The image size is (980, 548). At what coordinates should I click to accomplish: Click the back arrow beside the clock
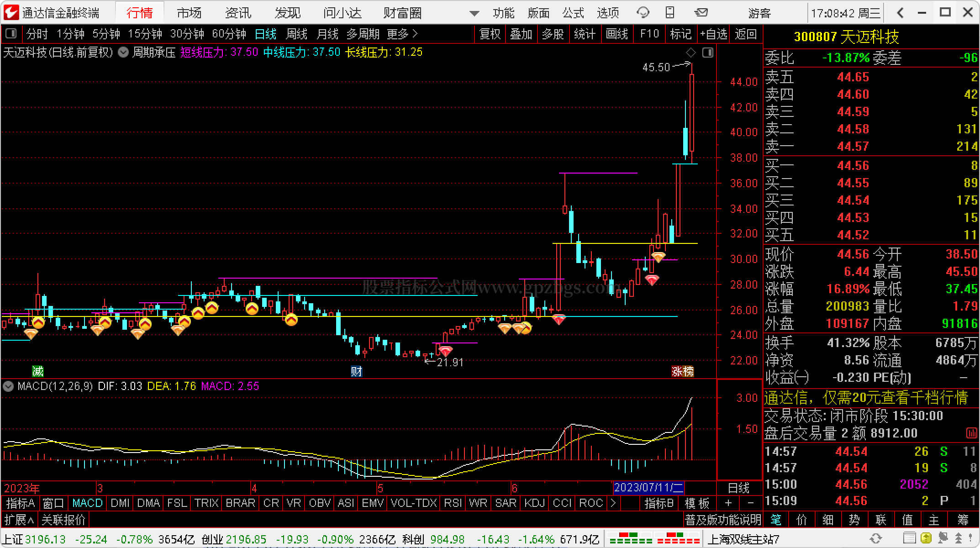coord(900,13)
